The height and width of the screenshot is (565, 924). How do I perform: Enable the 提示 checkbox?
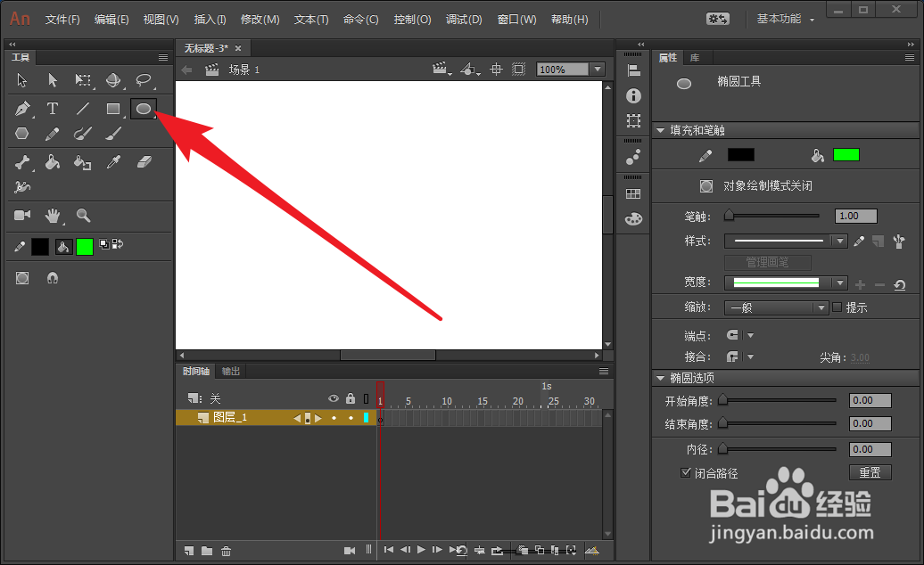tap(836, 307)
